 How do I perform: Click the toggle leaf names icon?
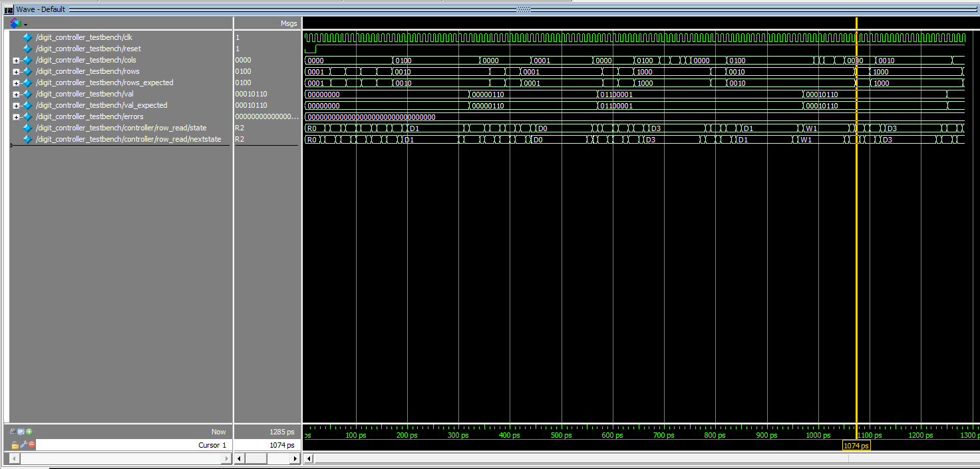13,432
